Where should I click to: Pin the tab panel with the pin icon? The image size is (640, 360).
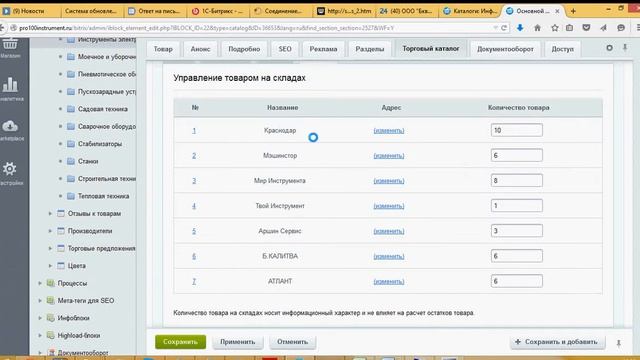pos(625,47)
